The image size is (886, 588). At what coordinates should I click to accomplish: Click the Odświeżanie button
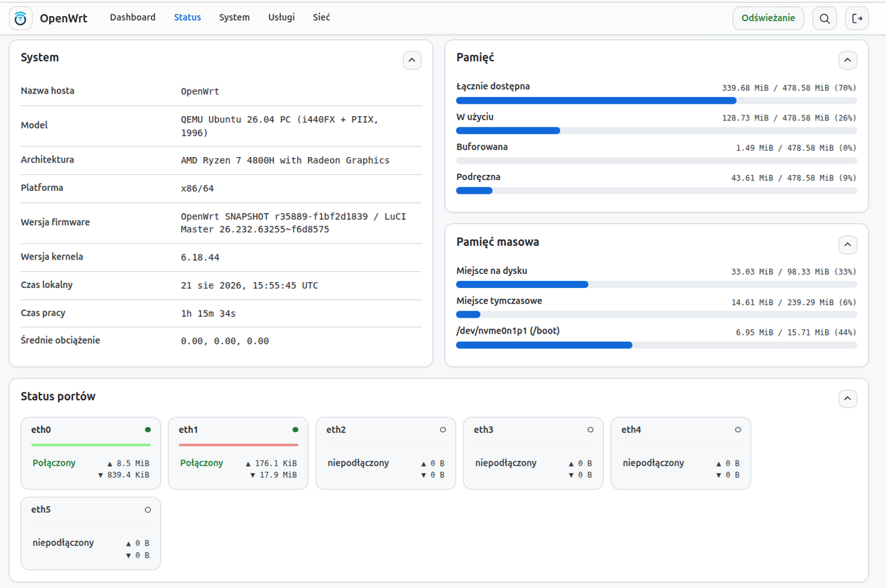point(768,19)
